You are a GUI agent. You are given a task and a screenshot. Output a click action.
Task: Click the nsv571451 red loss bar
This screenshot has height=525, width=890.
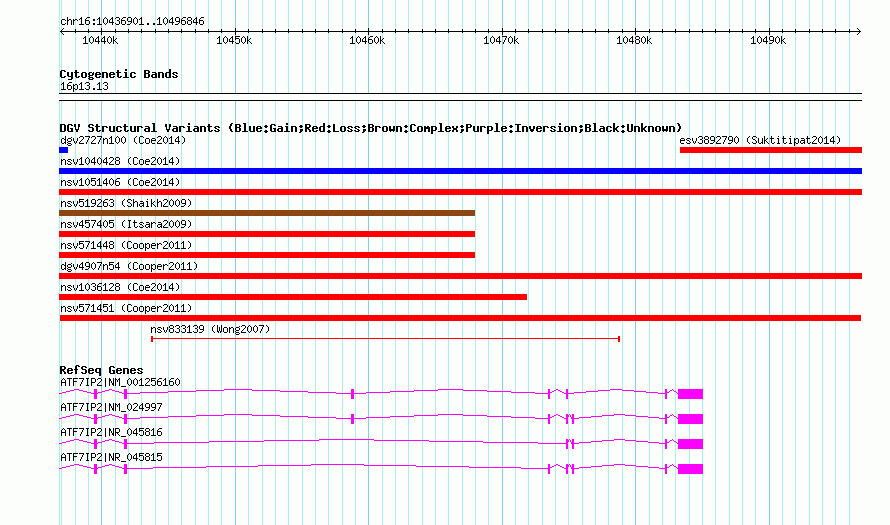point(460,318)
